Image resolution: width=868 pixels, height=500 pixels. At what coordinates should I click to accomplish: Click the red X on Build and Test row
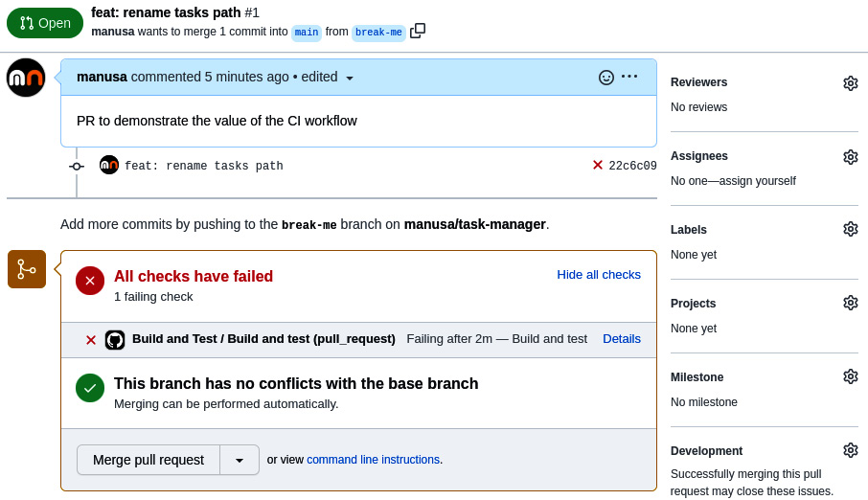[x=91, y=340]
